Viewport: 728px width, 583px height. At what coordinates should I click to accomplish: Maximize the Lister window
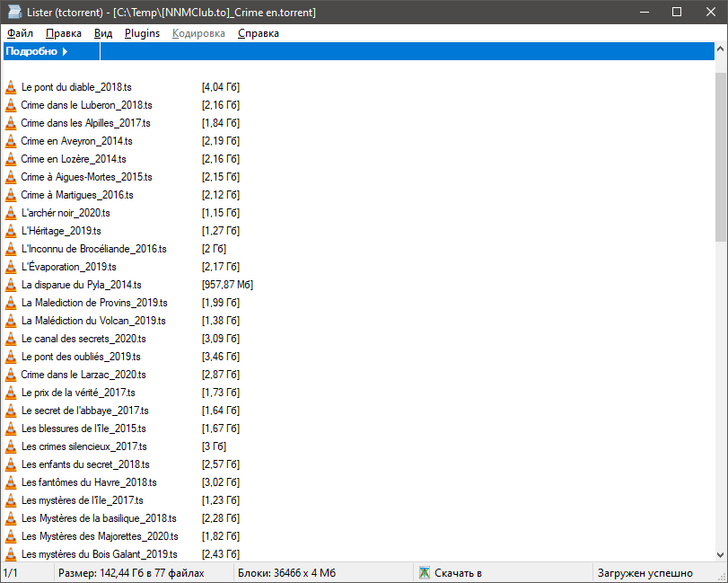(677, 12)
